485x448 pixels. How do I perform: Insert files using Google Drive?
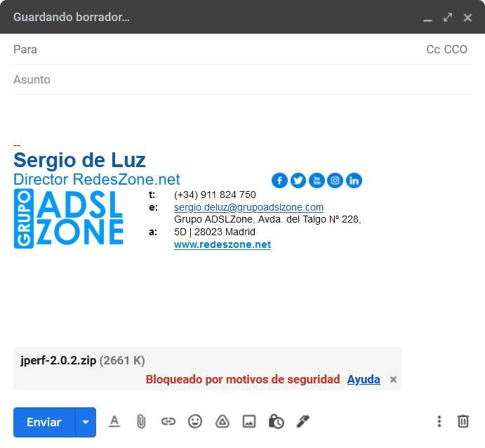[222, 421]
